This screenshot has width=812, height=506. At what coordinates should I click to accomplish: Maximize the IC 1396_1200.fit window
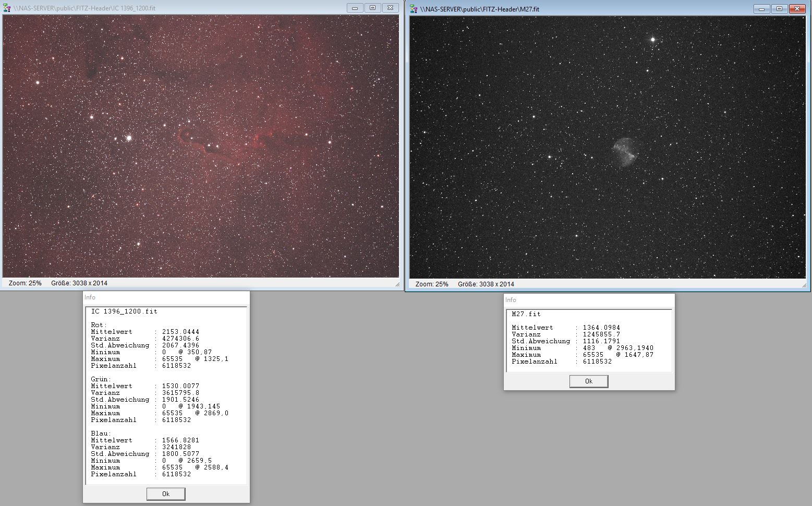pos(372,8)
